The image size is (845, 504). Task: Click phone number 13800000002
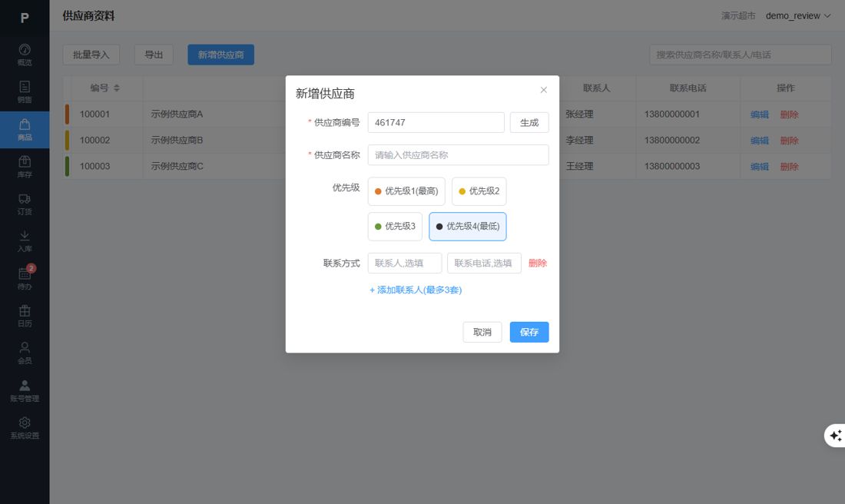point(672,140)
